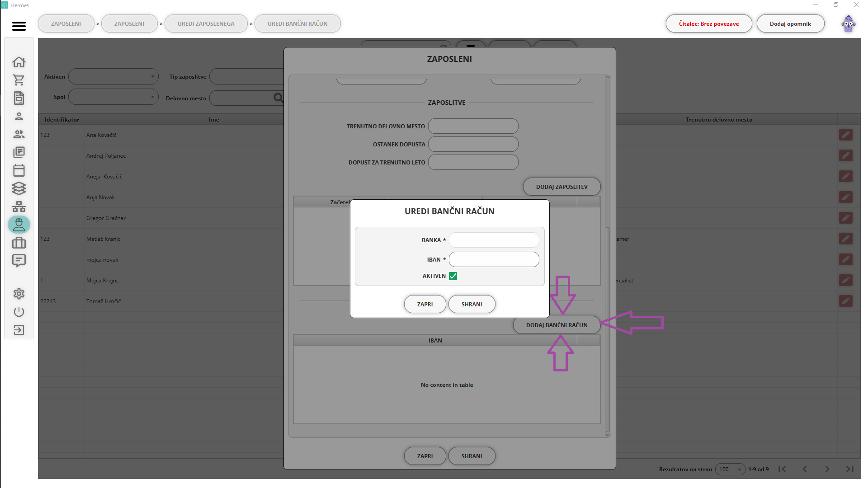
Task: Click DODAJ BANČNI RAČUN button
Action: tap(557, 325)
